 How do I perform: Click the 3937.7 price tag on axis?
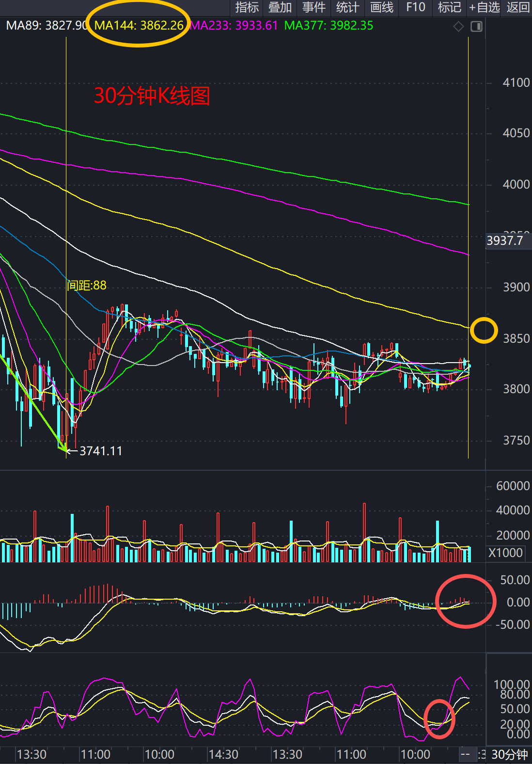[505, 241]
